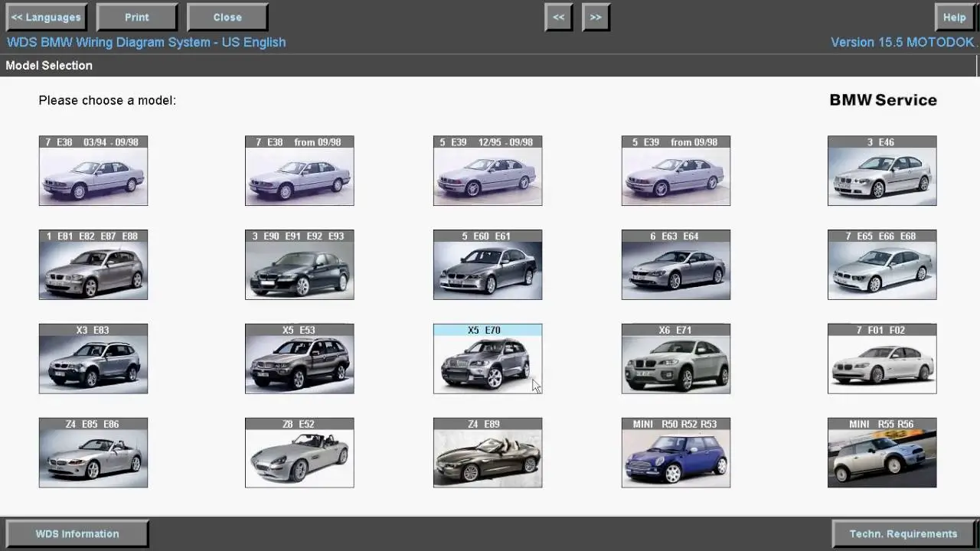Select the Z8 E52 roadster model
The width and height of the screenshot is (980, 551).
coord(299,452)
